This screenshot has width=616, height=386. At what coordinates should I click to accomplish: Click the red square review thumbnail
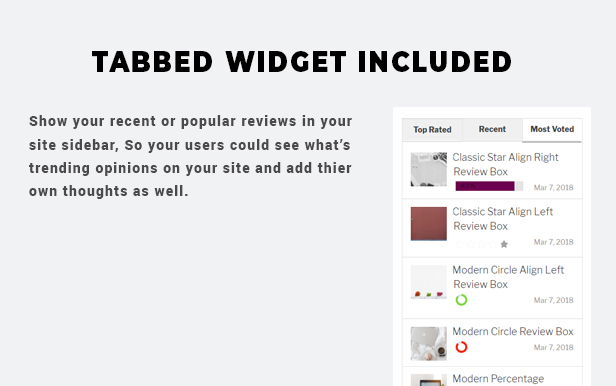pos(429,224)
